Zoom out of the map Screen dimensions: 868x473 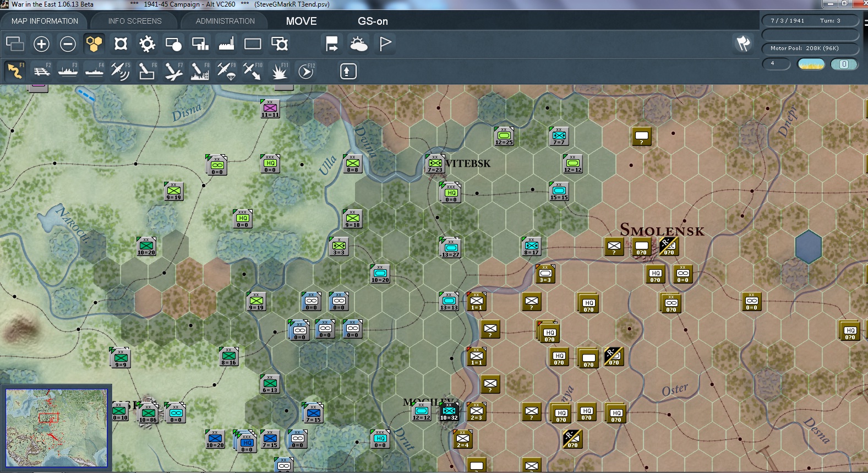pyautogui.click(x=68, y=44)
